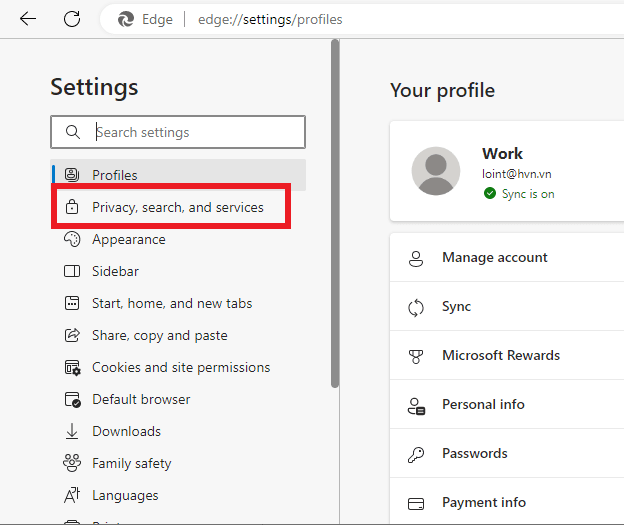Open Languages settings
624x525 pixels.
click(x=178, y=496)
